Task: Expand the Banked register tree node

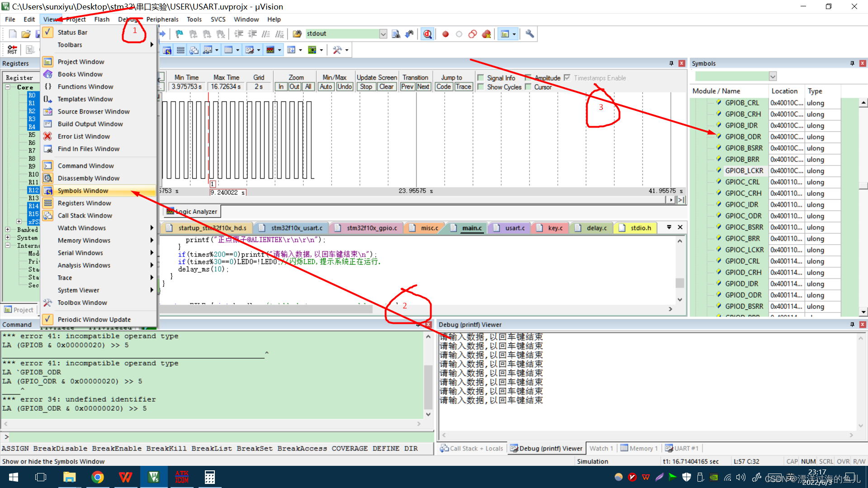Action: 8,229
